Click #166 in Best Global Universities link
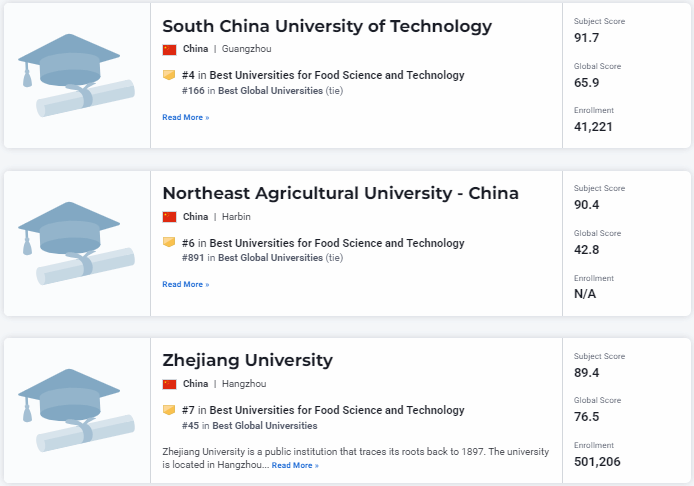 tap(252, 90)
